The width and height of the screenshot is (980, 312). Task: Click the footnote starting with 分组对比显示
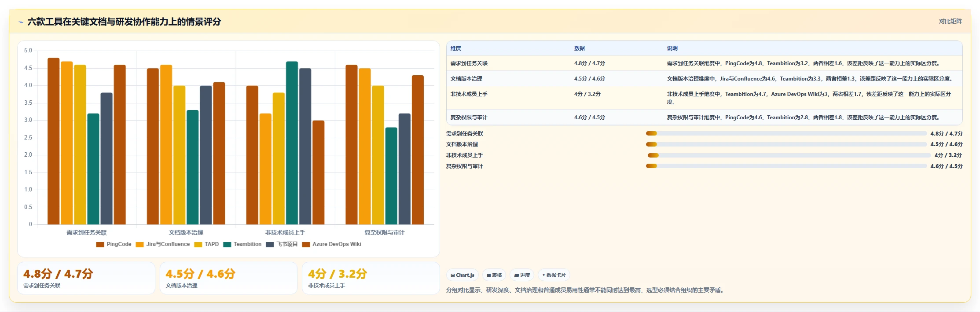tap(586, 290)
